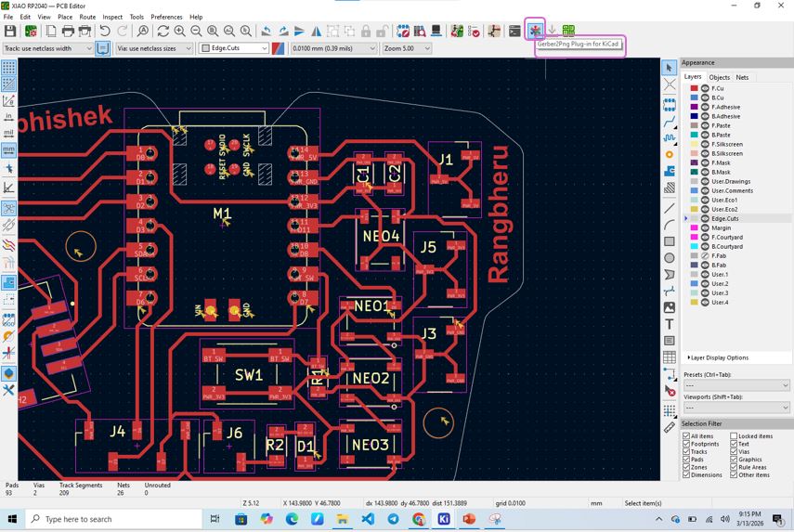Choose the Draw Line tool
The image size is (794, 532).
pos(670,208)
